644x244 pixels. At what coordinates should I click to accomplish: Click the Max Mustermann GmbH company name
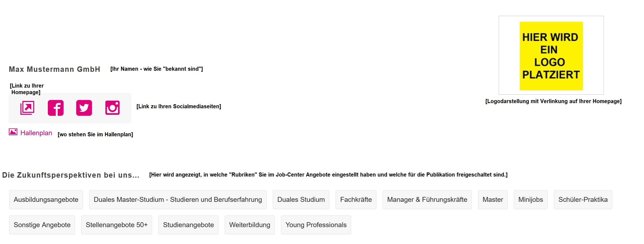[54, 69]
